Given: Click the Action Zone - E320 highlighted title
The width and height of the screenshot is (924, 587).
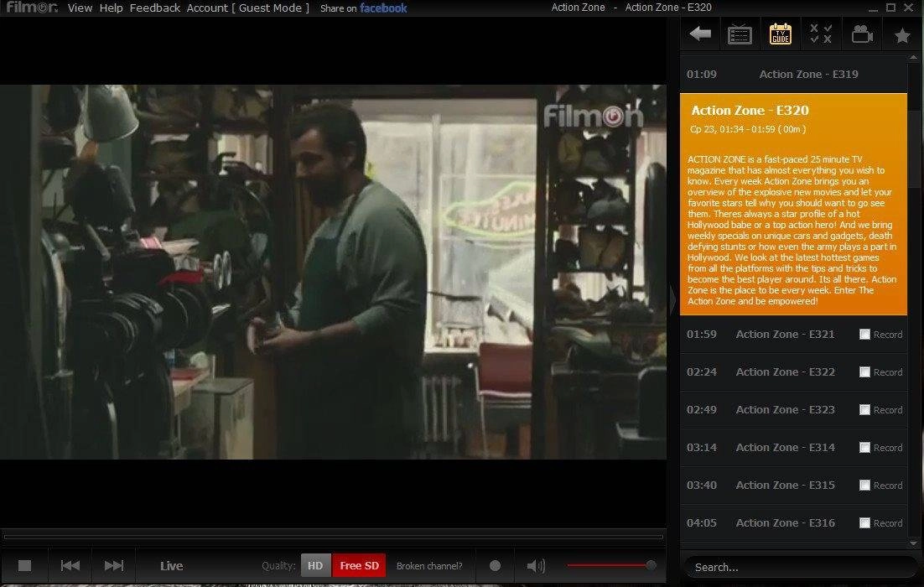Looking at the screenshot, I should [x=750, y=110].
